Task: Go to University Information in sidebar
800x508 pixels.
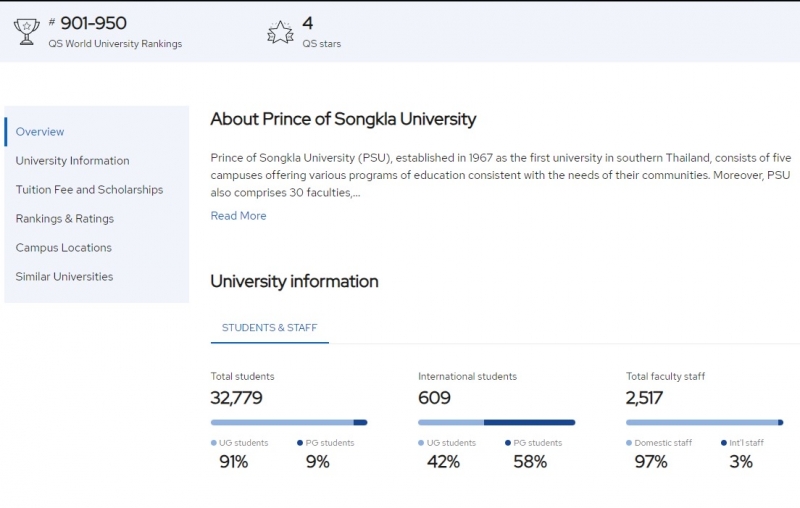Action: (x=72, y=161)
